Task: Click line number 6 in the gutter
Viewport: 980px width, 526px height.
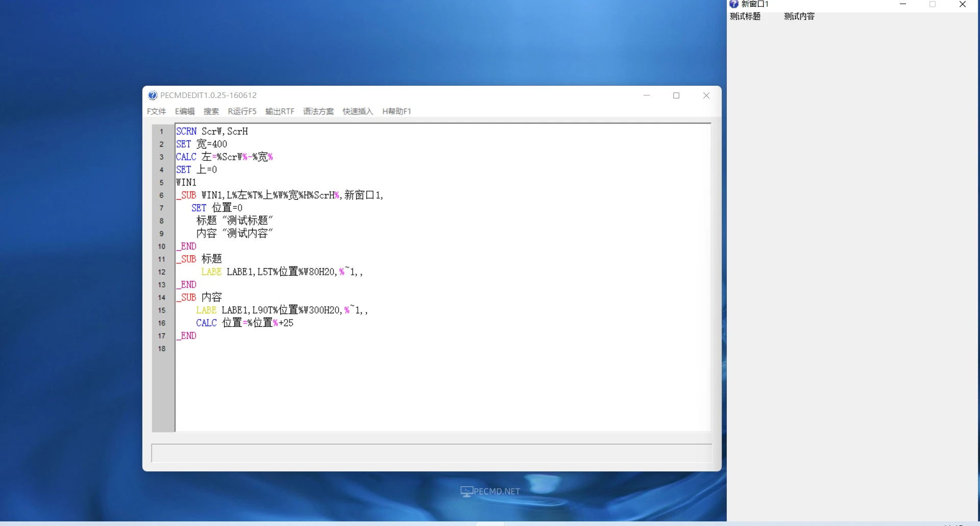Action: pos(162,196)
